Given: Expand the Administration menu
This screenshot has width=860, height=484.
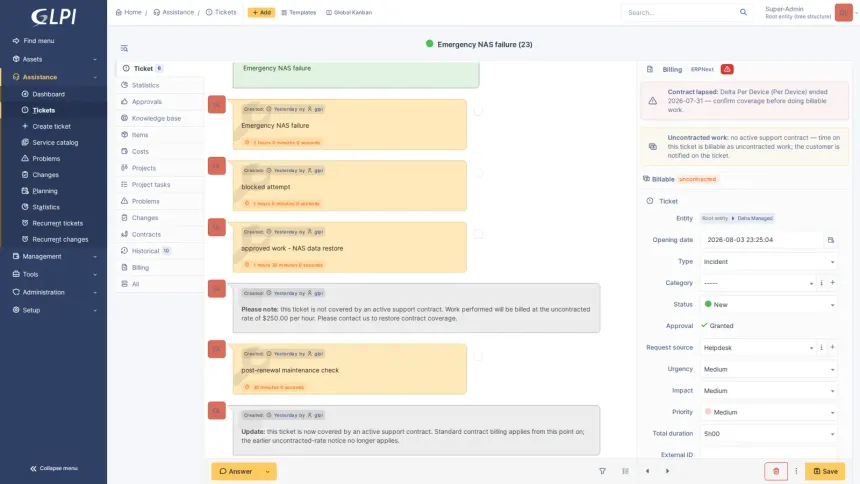Looking at the screenshot, I should coord(53,292).
